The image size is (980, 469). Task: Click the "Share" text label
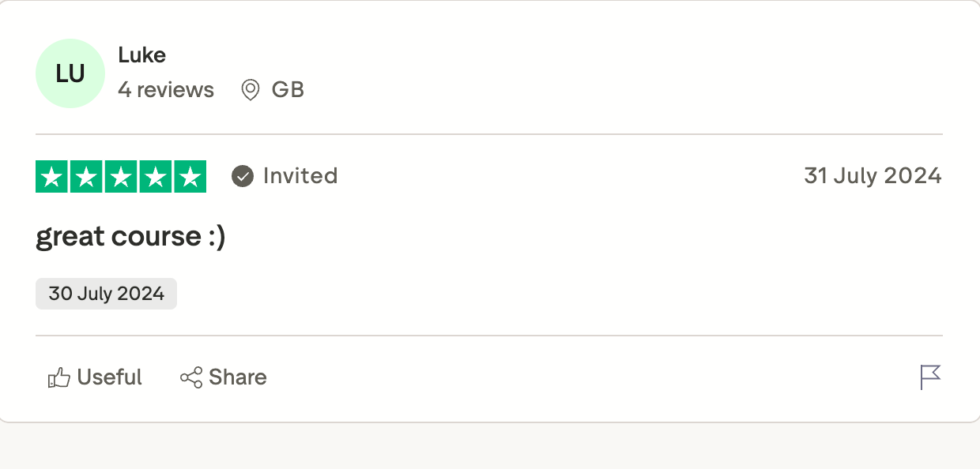point(237,377)
